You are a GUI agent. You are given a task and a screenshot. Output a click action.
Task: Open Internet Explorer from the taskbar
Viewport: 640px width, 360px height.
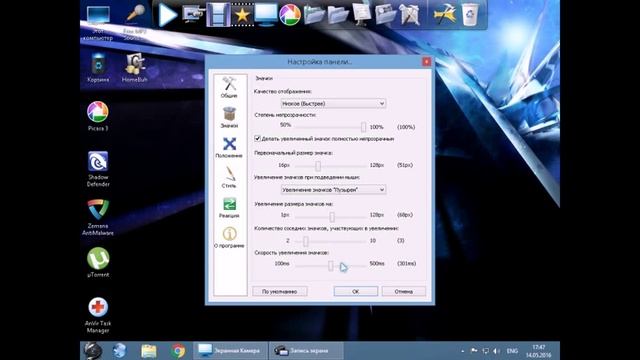pos(120,351)
